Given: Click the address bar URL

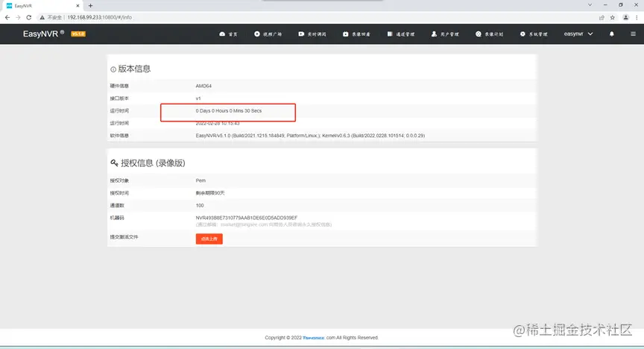Looking at the screenshot, I should 99,17.
